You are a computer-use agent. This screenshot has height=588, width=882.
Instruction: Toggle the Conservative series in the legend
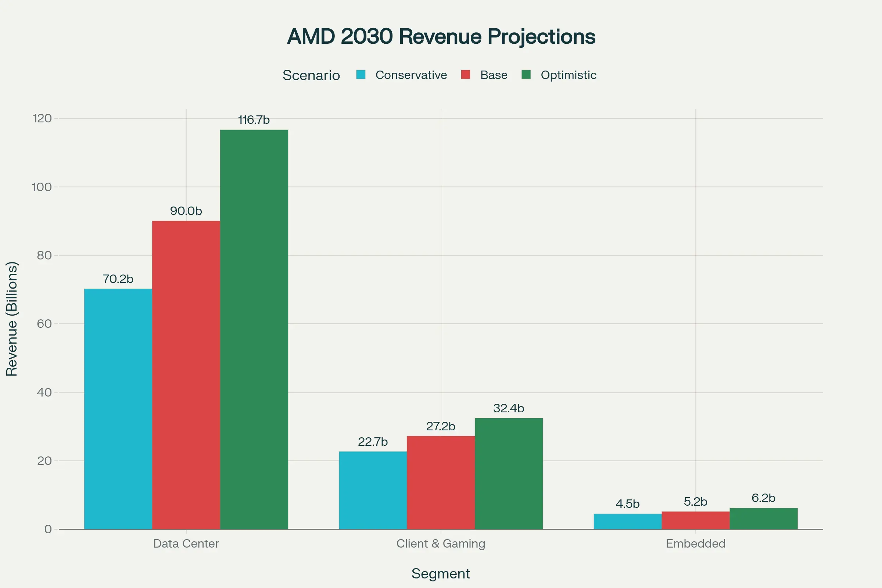tap(410, 75)
